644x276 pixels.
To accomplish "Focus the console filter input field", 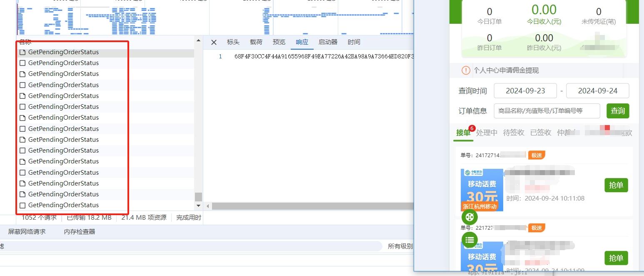I will coord(191,246).
